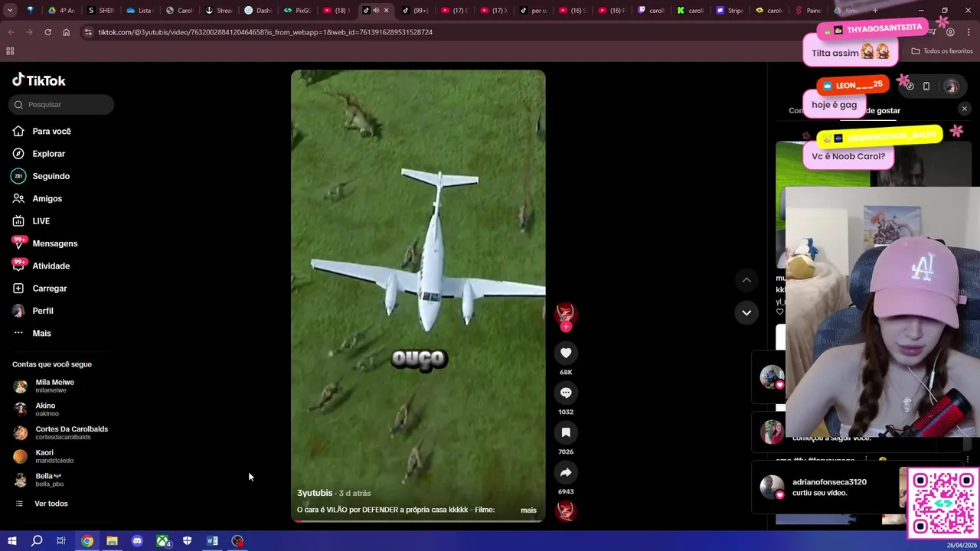Open site info icon in address bar
Image resolution: width=980 pixels, height=551 pixels.
(88, 32)
